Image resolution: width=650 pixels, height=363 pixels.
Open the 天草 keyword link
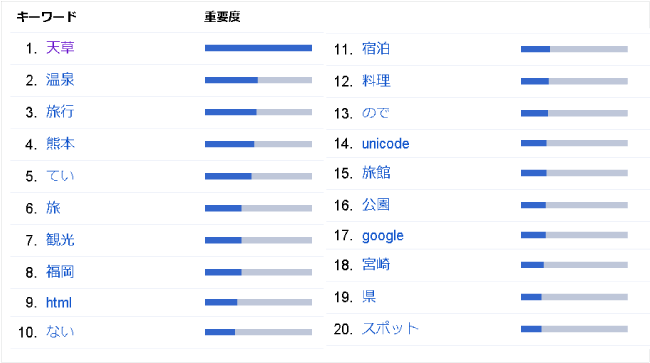(x=60, y=48)
